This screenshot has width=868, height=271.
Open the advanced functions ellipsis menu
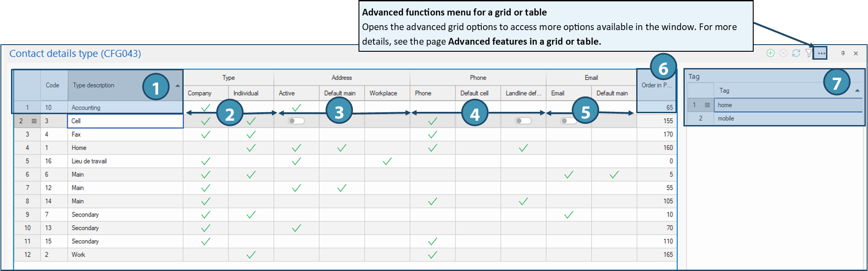click(x=821, y=53)
